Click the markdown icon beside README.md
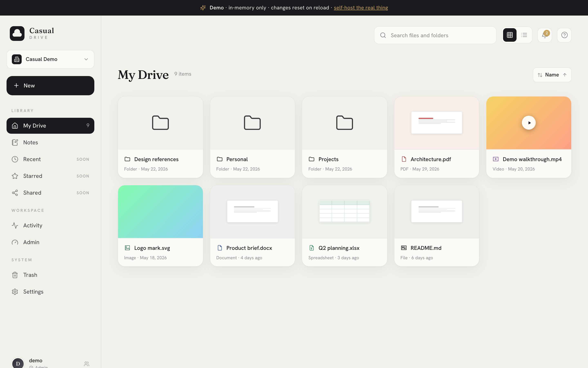588x368 pixels. [404, 248]
